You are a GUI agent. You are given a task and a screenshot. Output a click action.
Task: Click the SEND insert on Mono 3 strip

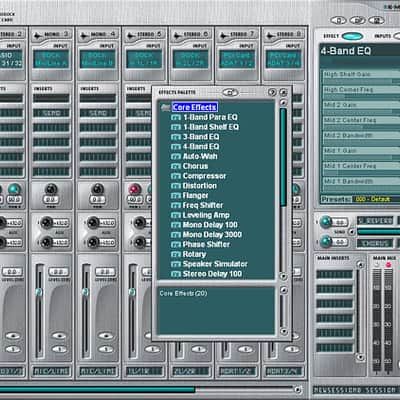point(51,113)
